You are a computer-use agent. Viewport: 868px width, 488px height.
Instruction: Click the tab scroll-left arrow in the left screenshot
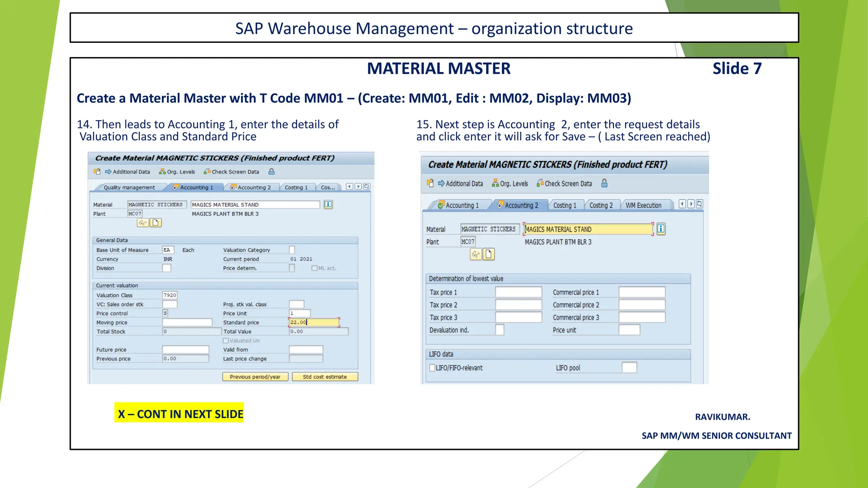click(x=350, y=186)
